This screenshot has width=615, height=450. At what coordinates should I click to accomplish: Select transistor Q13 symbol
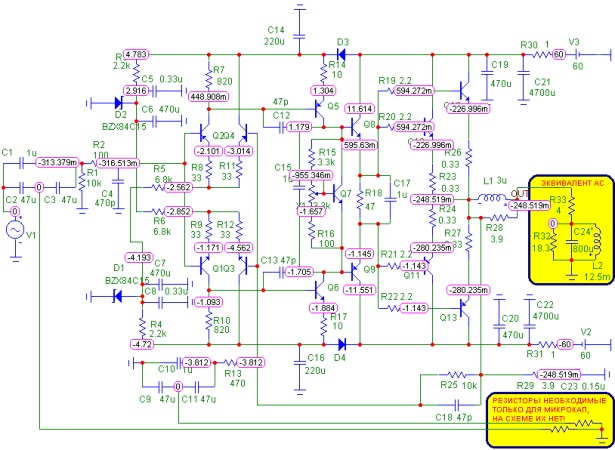466,308
